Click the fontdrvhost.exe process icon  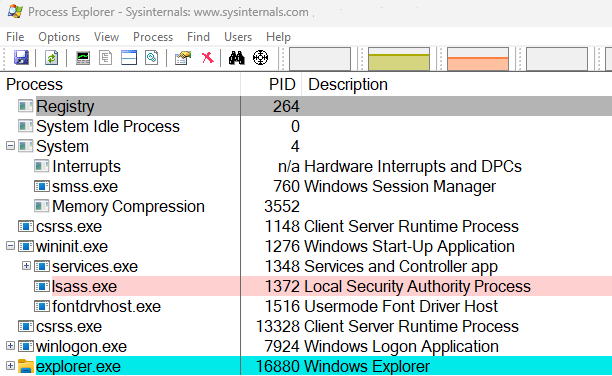41,306
